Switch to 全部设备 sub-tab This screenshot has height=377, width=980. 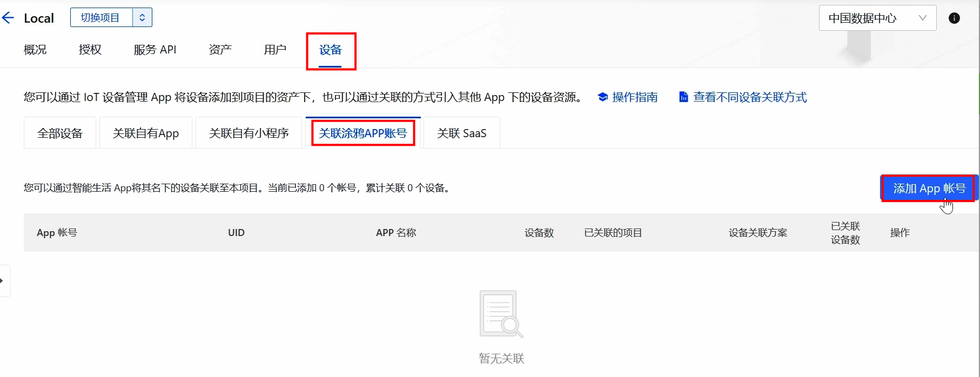(x=60, y=133)
